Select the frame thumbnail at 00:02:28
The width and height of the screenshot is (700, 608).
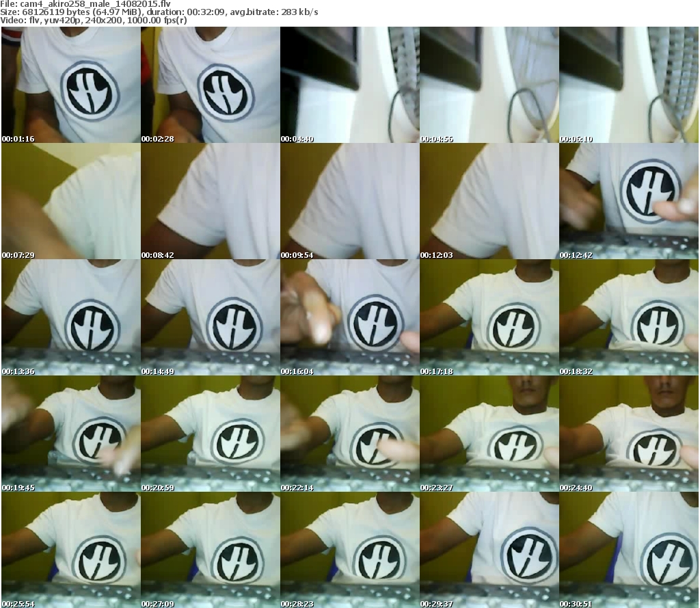pos(211,85)
